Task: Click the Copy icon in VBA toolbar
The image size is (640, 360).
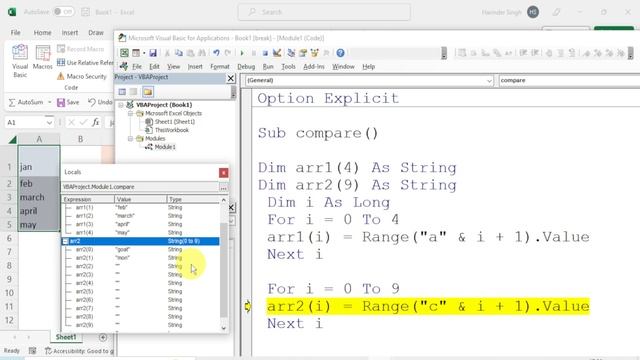Action: tap(179, 53)
